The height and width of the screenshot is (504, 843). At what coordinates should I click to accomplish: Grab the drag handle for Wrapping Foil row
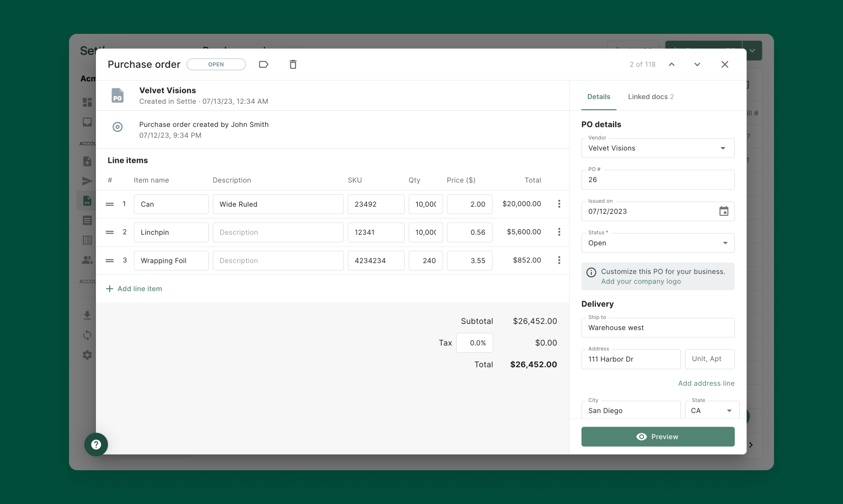(x=110, y=261)
